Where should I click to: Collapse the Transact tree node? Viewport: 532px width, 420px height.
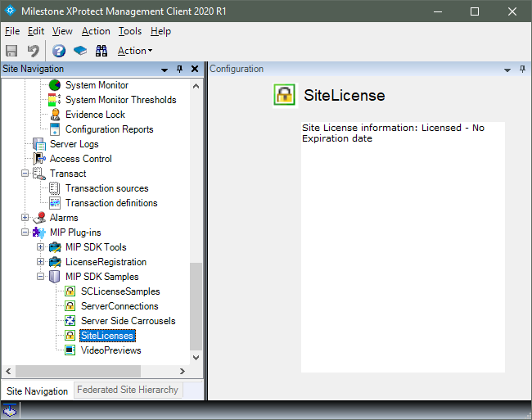(25, 174)
